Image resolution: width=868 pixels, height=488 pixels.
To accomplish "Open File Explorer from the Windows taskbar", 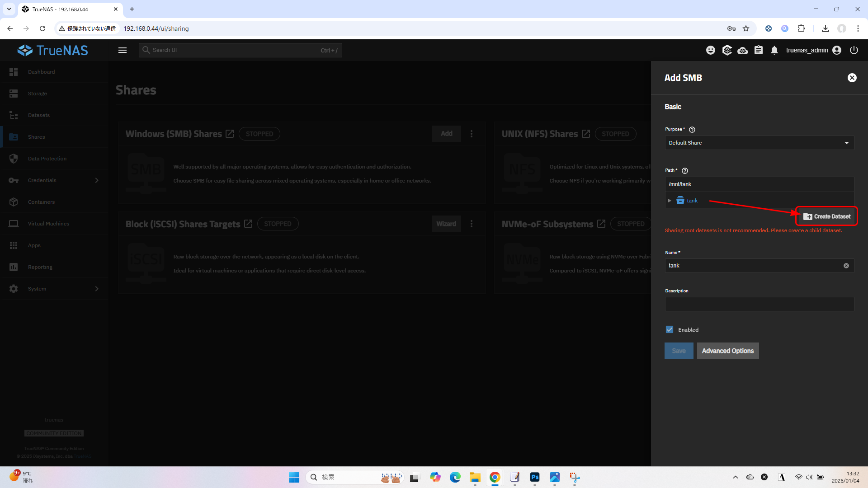I will (x=475, y=477).
